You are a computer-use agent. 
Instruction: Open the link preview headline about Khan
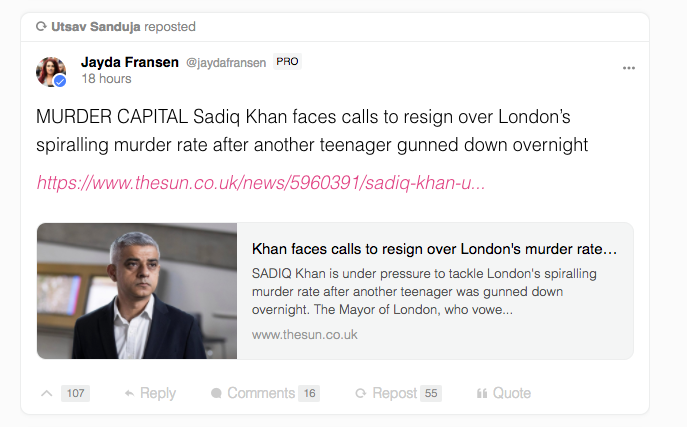click(x=434, y=247)
